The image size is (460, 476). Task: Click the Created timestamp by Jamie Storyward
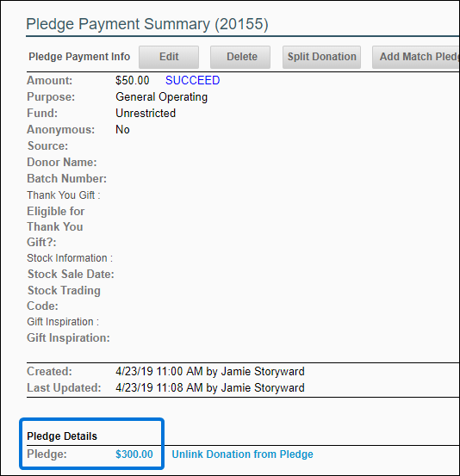pos(210,371)
